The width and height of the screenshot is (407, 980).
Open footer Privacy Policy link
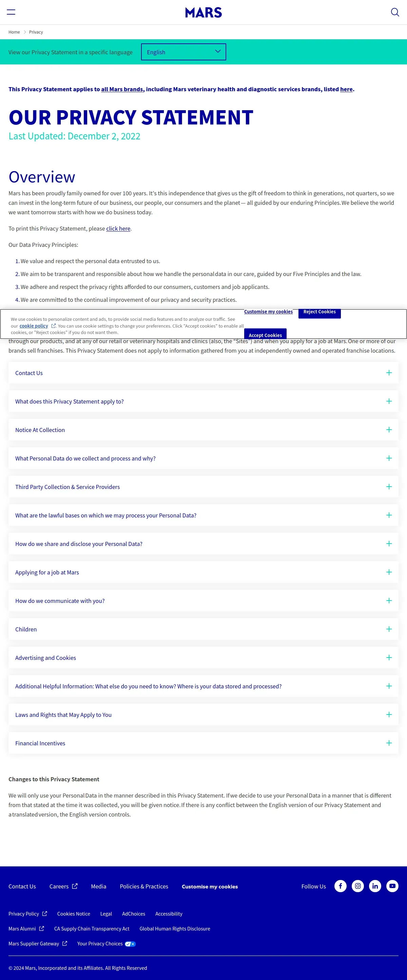(x=24, y=914)
